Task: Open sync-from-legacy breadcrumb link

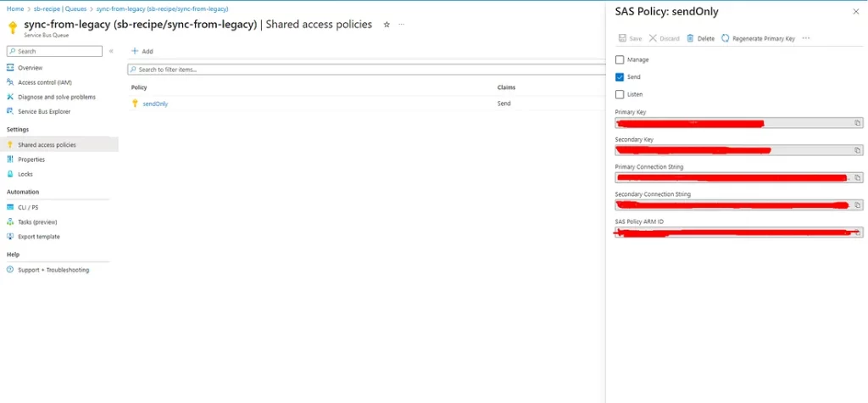Action: [162, 9]
